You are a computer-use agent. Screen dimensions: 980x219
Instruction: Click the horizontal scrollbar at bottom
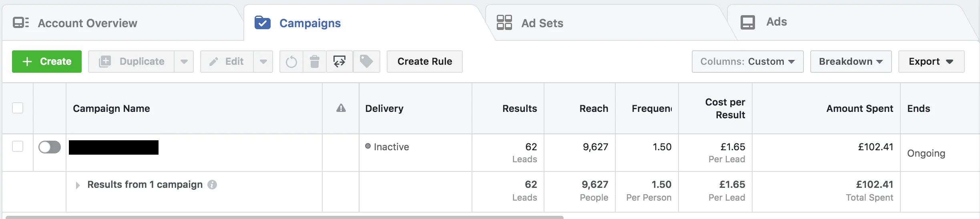pyautogui.click(x=284, y=217)
